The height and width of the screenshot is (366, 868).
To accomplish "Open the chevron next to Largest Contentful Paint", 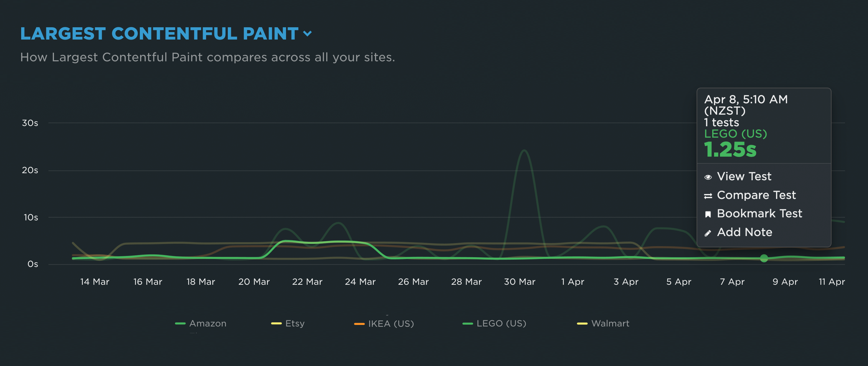I will click(x=307, y=33).
